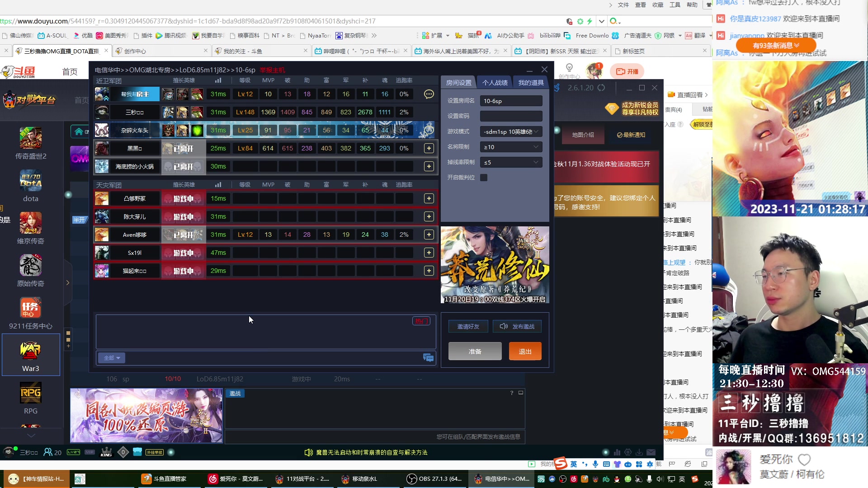Toggle the system tray volume icon
The height and width of the screenshot is (488, 868).
click(x=660, y=479)
